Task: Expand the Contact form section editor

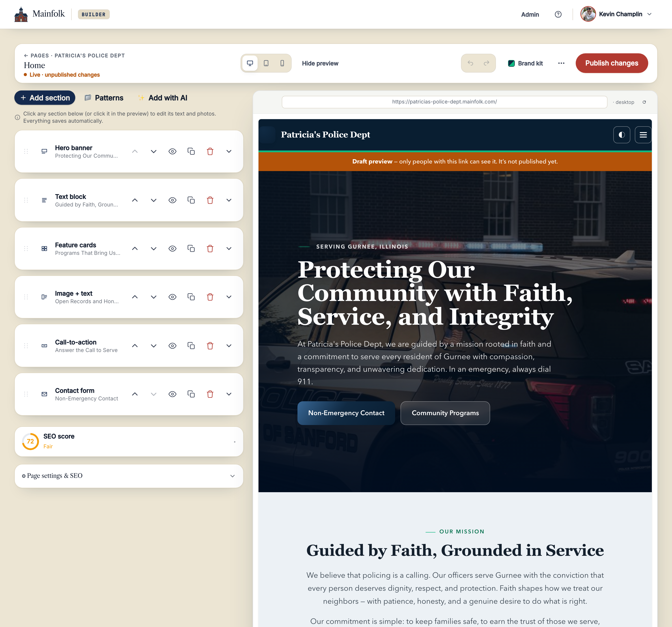Action: pos(229,394)
